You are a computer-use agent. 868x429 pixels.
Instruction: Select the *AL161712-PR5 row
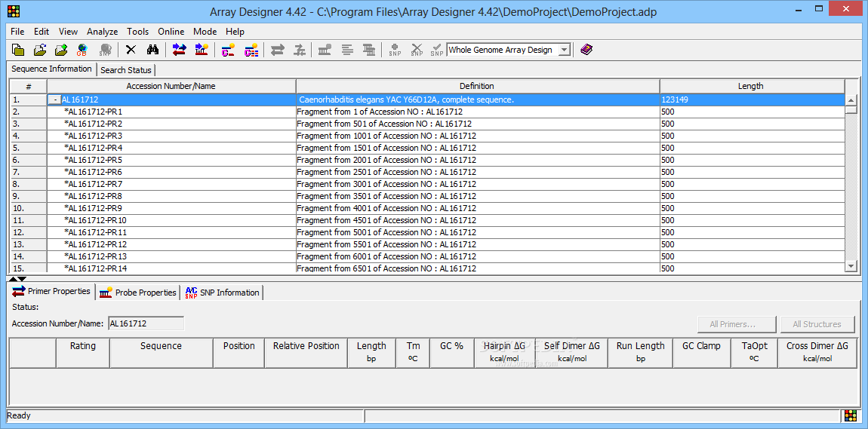(427, 161)
